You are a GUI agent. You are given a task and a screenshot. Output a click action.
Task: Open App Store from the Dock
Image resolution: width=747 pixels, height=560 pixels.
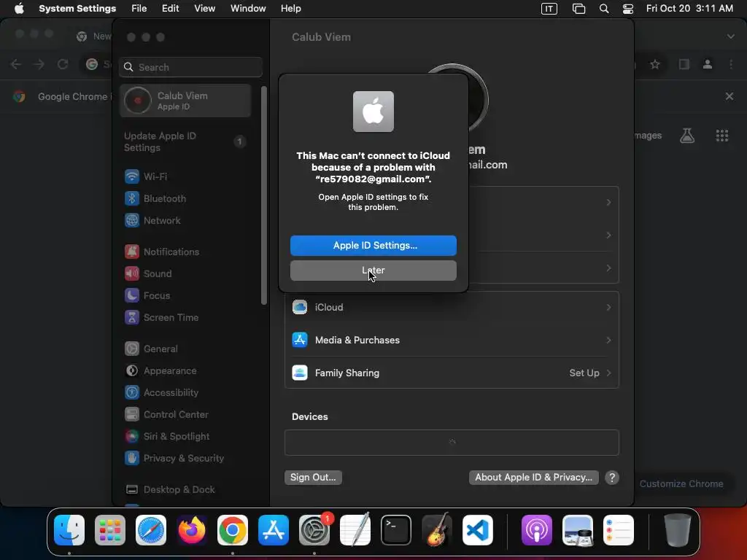274,530
